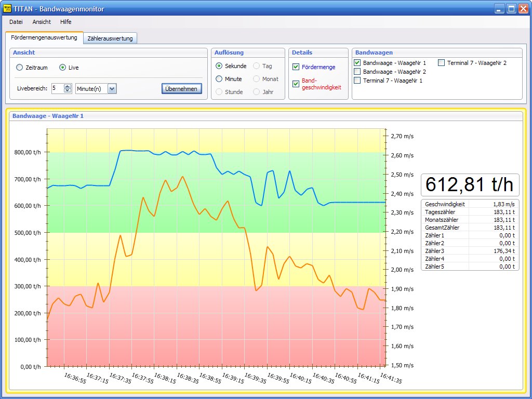Image resolution: width=532 pixels, height=399 pixels.
Task: Open the Hilfe menu
Action: [x=65, y=22]
